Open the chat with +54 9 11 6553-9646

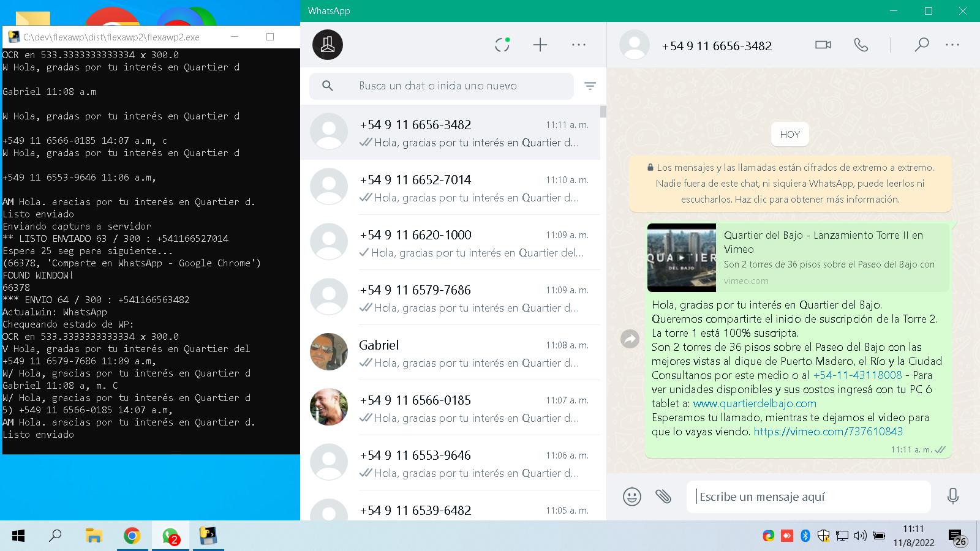click(x=450, y=463)
